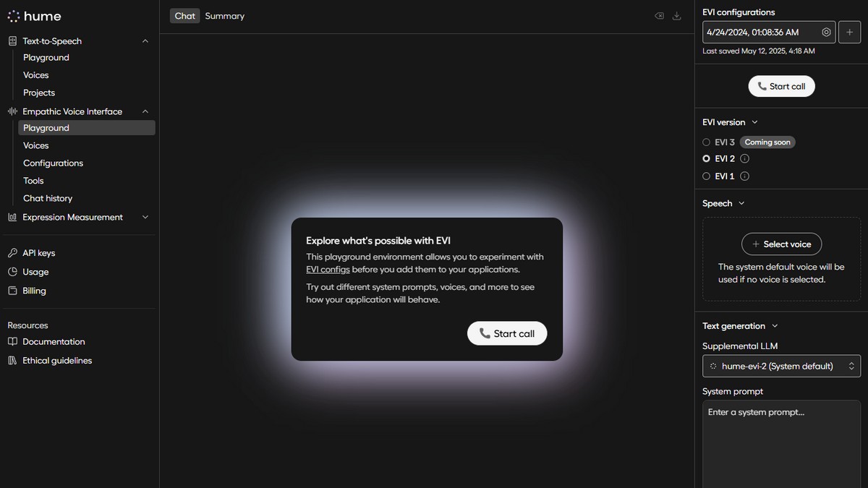Open the Ethical guidelines link
The width and height of the screenshot is (868, 488).
57,360
